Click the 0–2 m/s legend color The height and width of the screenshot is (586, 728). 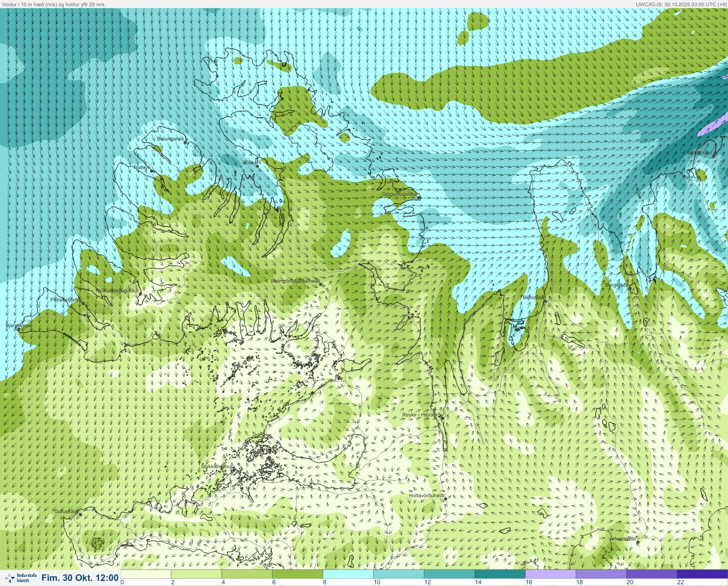[x=146, y=574]
